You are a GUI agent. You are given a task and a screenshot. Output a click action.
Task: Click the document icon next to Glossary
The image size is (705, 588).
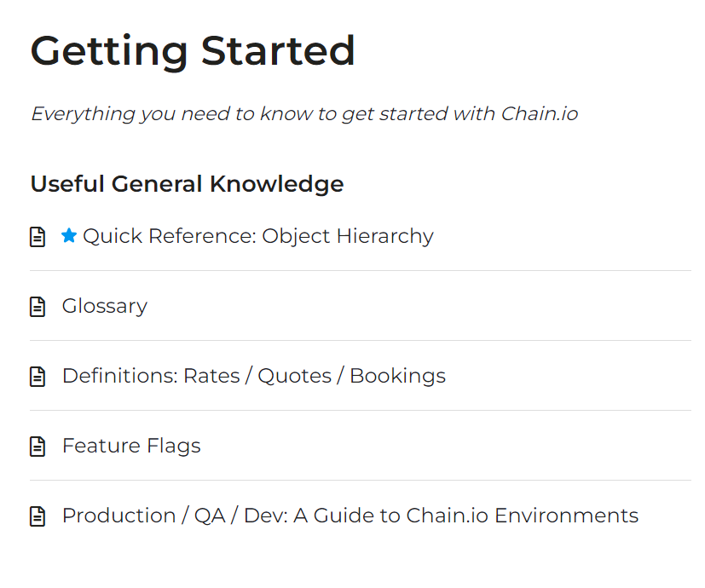[38, 307]
